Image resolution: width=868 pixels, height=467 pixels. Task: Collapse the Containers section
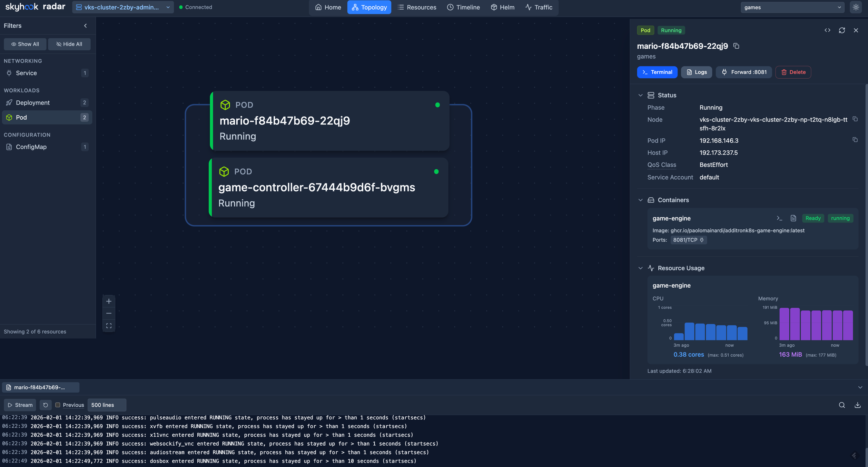coord(640,200)
